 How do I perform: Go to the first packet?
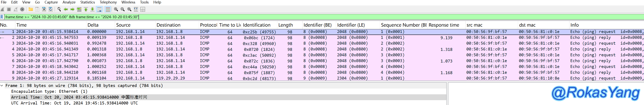[86, 9]
